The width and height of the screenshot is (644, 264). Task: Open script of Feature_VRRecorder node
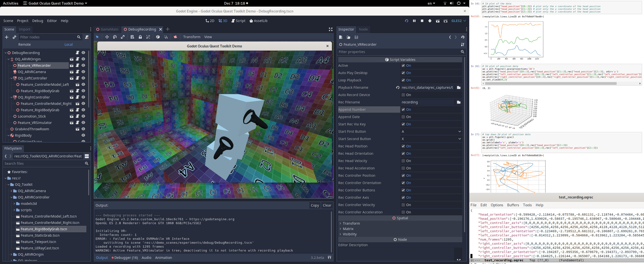77,66
